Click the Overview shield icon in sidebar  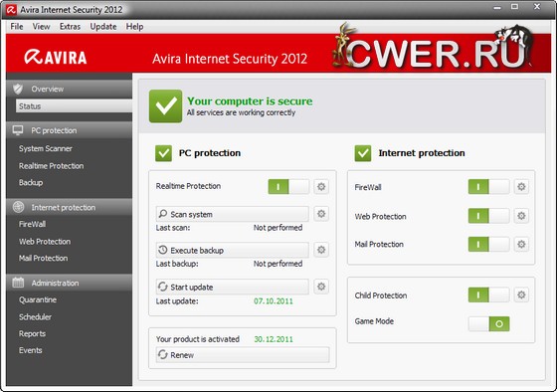pos(18,89)
